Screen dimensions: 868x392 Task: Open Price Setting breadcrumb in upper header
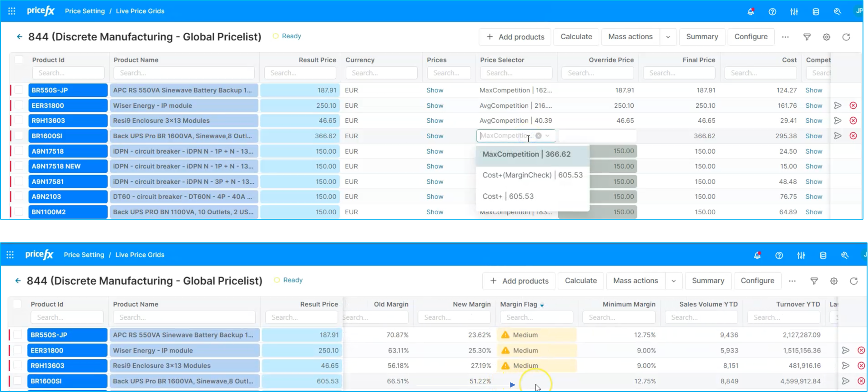(x=85, y=11)
